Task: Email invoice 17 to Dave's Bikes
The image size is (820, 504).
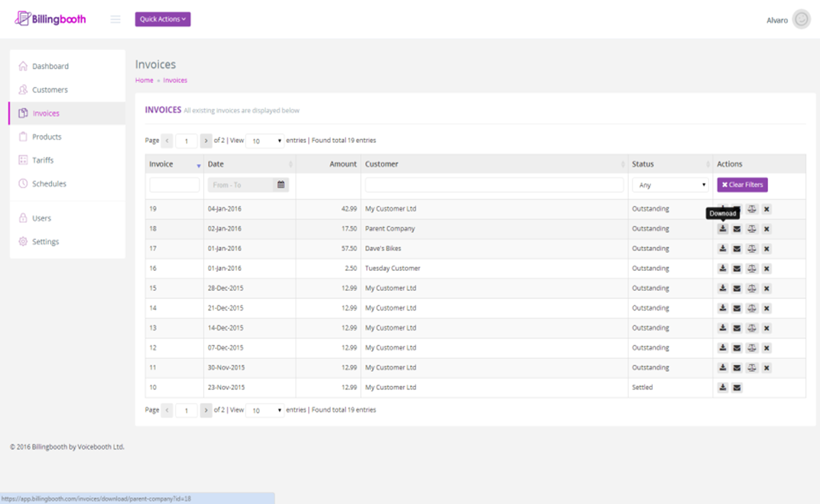Action: coord(737,249)
